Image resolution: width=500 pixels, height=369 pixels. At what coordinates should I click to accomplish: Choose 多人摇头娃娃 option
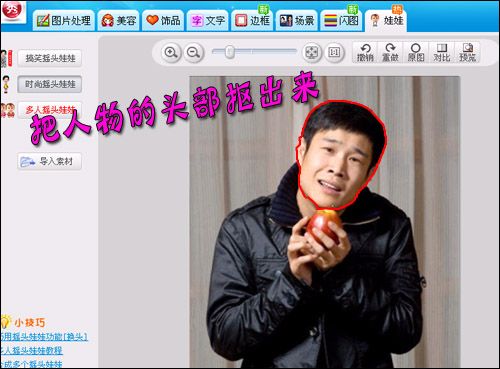pos(50,110)
